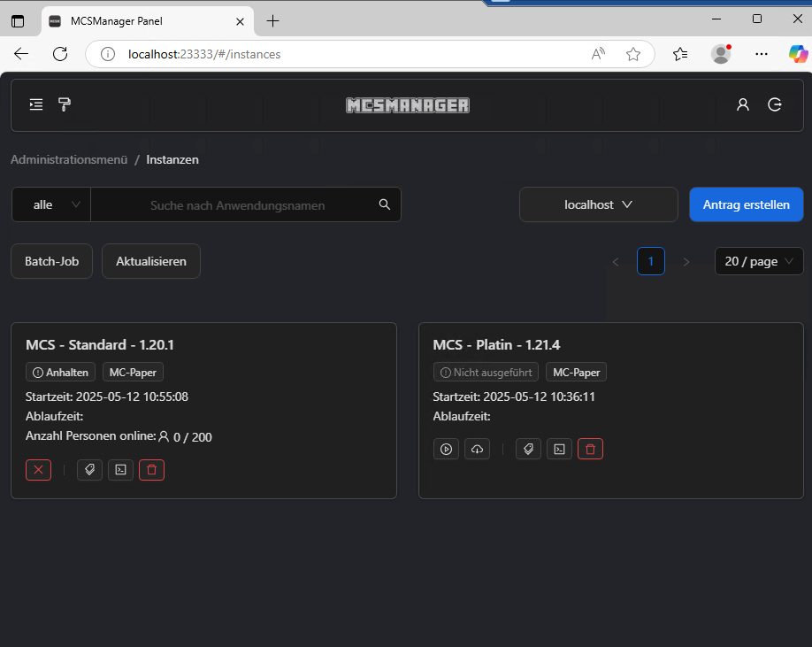Click the paint roller theme icon
Screen dimensions: 812x647
pos(65,104)
